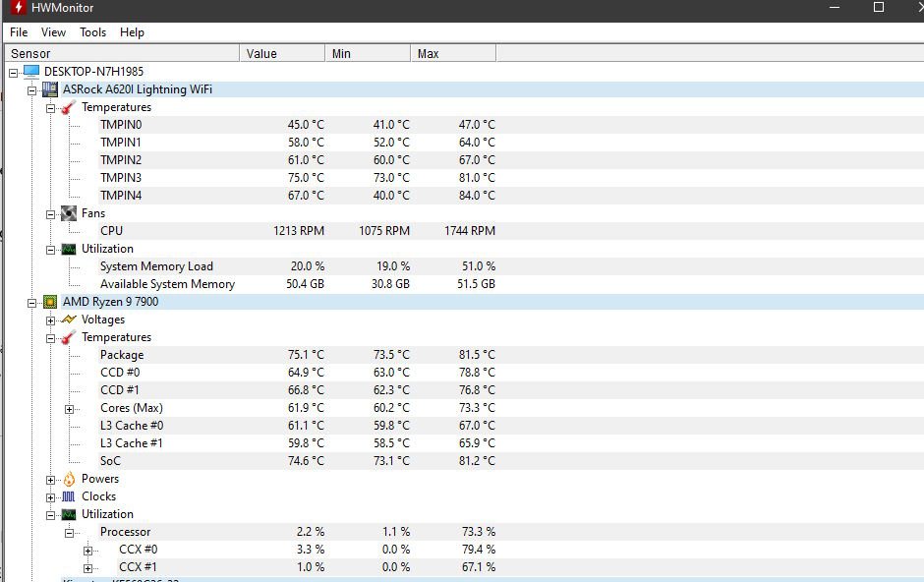
Task: Expand the Cores (Max) row
Action: (70, 409)
